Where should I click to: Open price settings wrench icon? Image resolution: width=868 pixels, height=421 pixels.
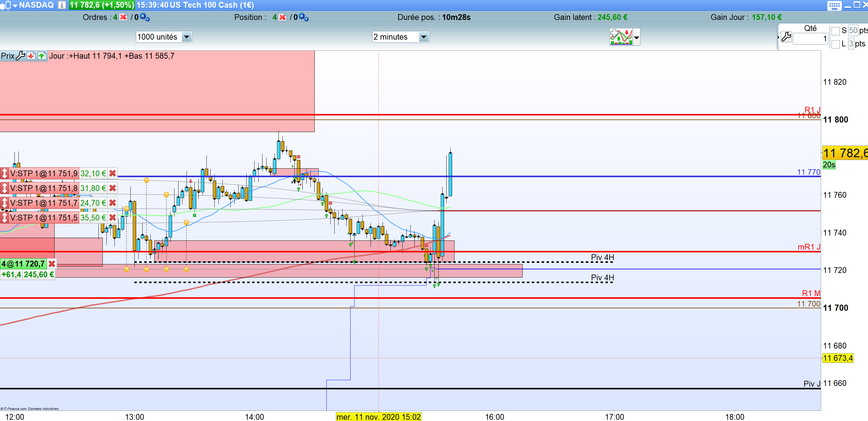pyautogui.click(x=21, y=56)
